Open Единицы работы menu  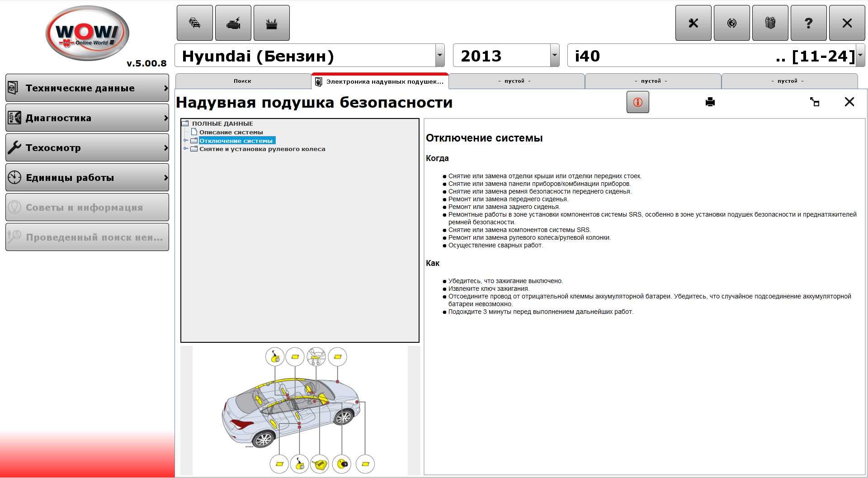pos(87,178)
